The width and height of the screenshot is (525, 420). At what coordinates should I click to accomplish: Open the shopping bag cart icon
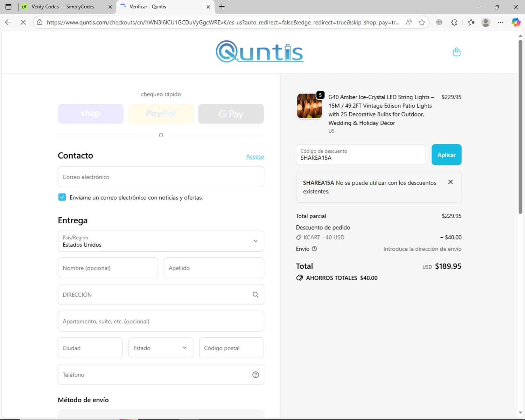pos(456,52)
